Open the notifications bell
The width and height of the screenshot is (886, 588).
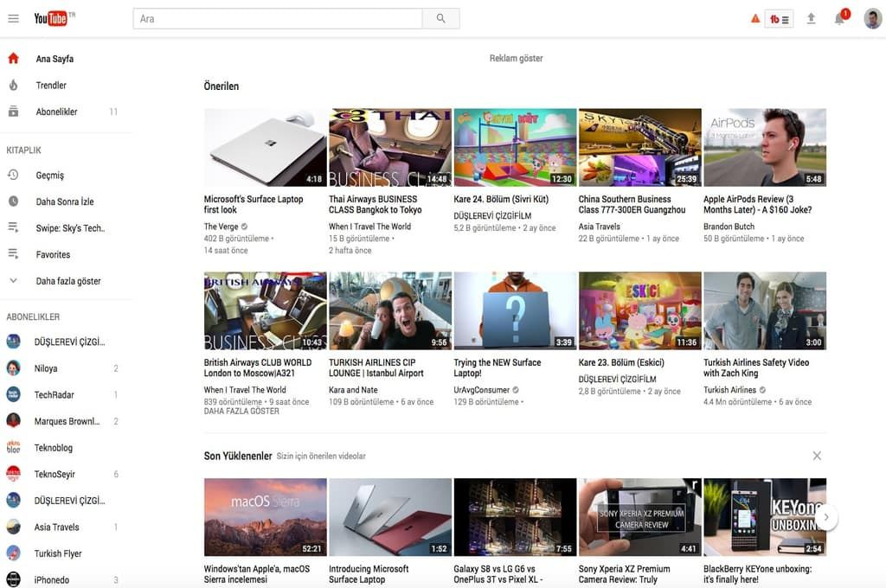tap(839, 19)
